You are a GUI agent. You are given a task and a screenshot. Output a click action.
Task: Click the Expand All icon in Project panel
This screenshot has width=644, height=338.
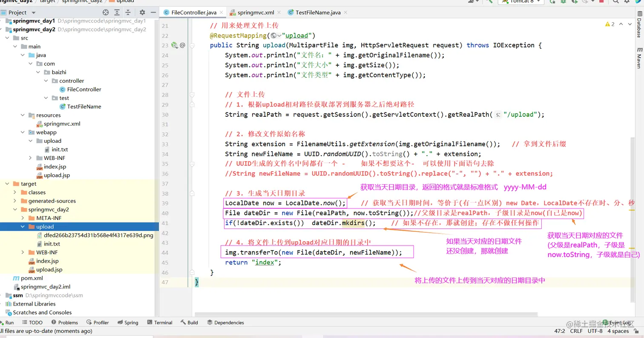117,13
